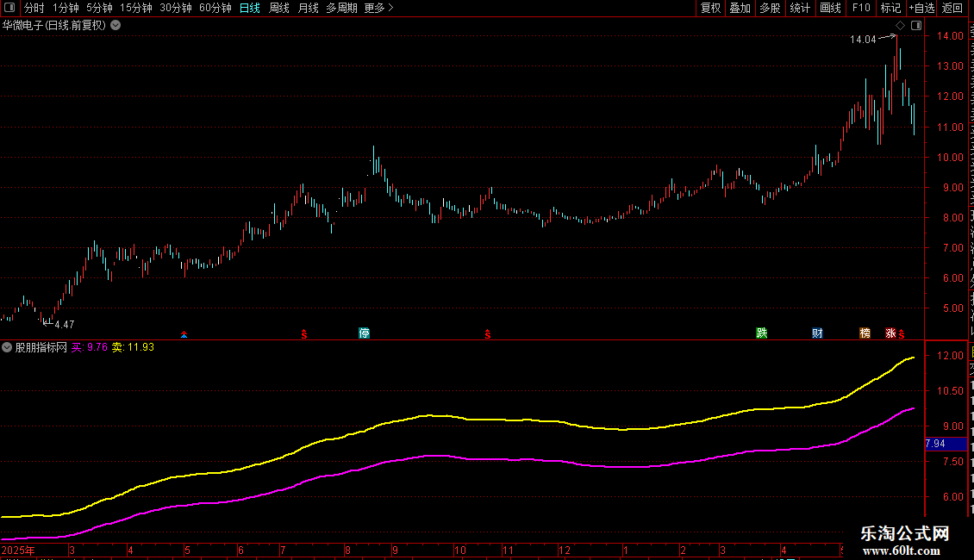Viewport: 974px width, 560px height.
Task: Click the diamond icon above the chart
Action: [x=900, y=26]
